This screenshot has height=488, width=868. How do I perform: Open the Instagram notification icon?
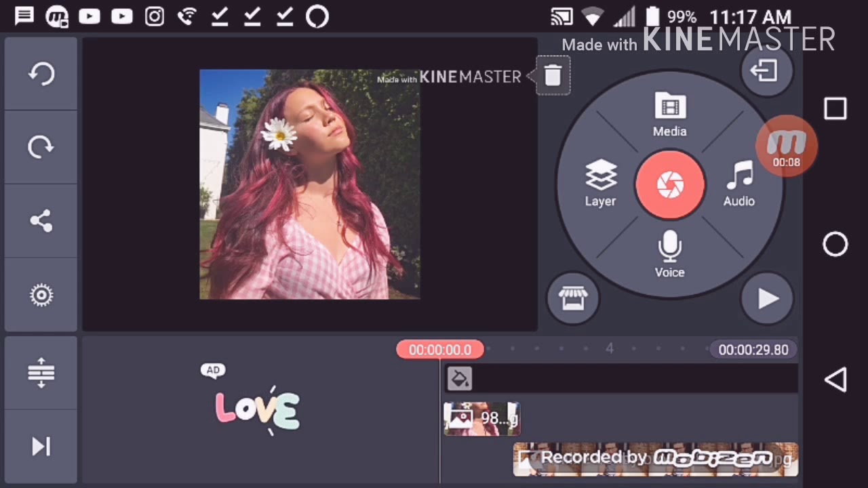coord(155,16)
